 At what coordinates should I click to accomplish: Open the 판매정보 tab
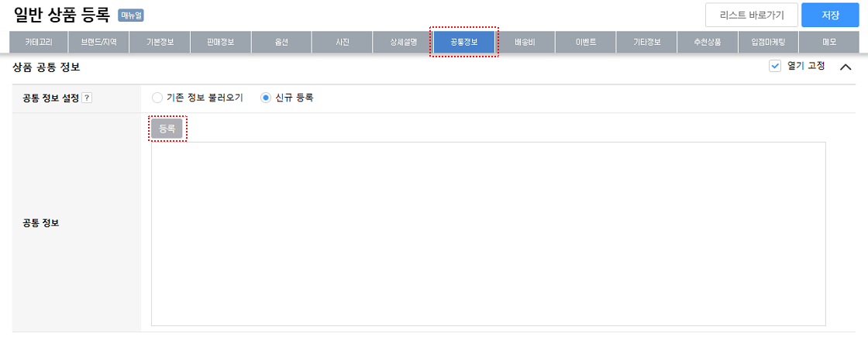click(220, 42)
